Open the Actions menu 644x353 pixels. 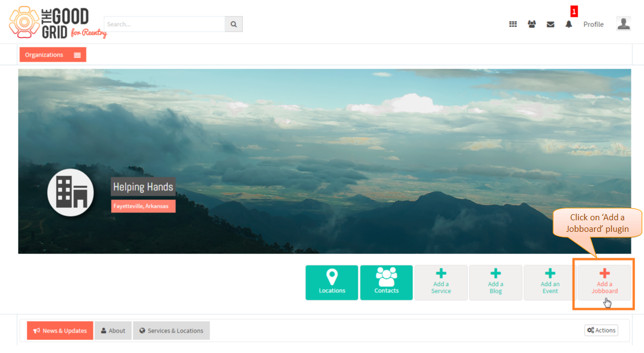click(x=601, y=330)
